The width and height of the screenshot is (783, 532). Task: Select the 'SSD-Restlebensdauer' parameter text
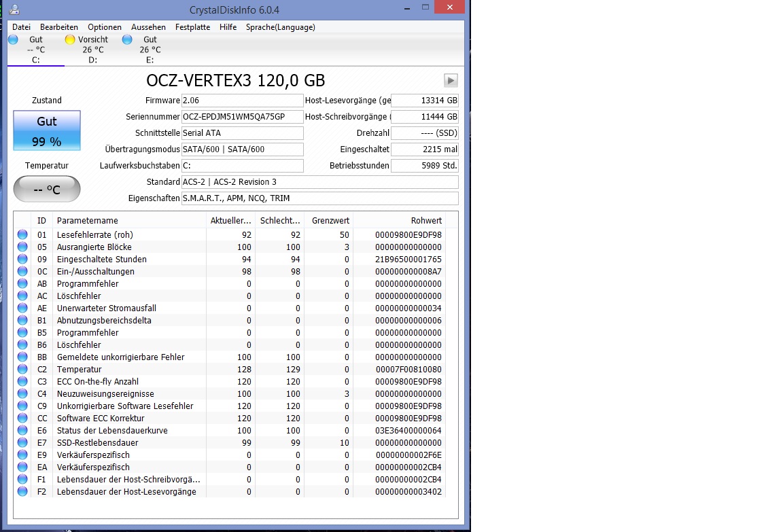pyautogui.click(x=97, y=443)
